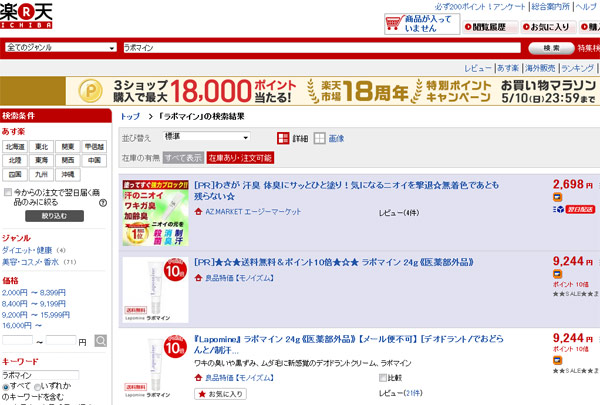Filter by price 2,000円〜8,399円
600x405 pixels.
(34, 293)
